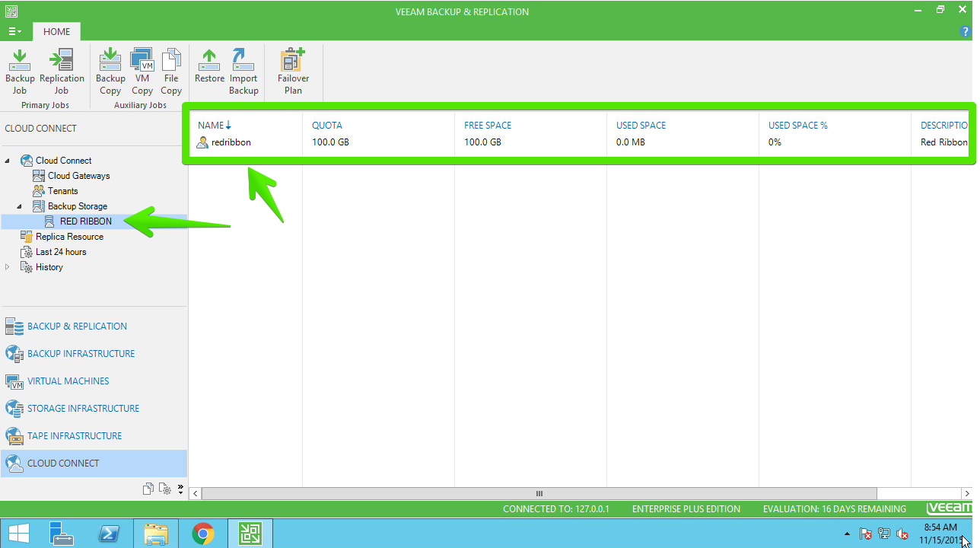Open the STORAGE INFRASTRUCTURE view
980x548 pixels.
tap(94, 409)
